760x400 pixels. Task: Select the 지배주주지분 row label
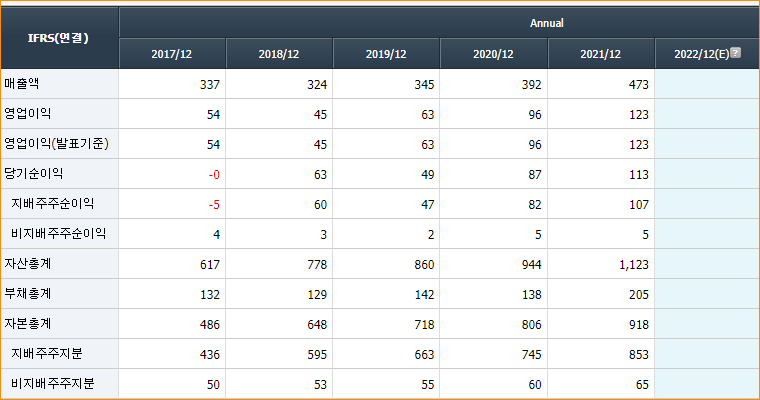(x=47, y=354)
